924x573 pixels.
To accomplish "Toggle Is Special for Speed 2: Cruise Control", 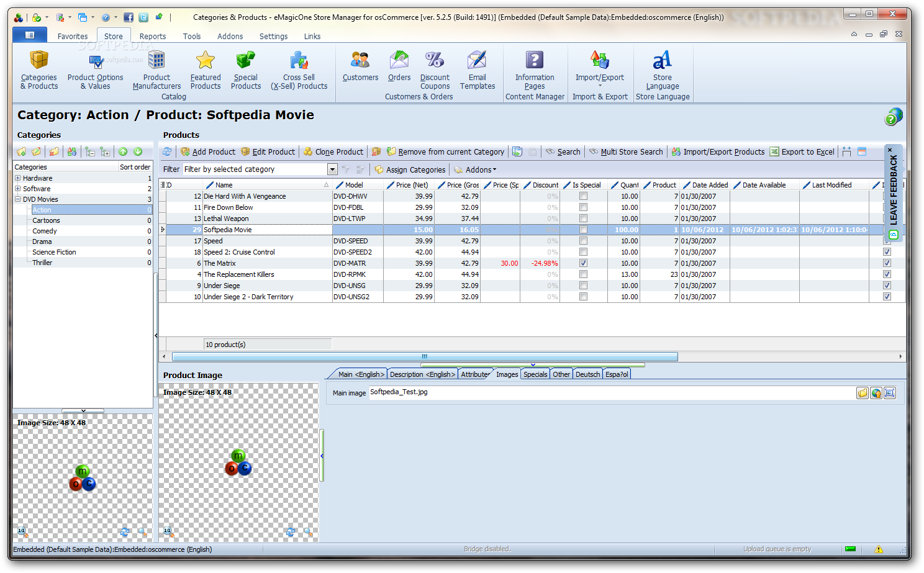I will tap(583, 252).
